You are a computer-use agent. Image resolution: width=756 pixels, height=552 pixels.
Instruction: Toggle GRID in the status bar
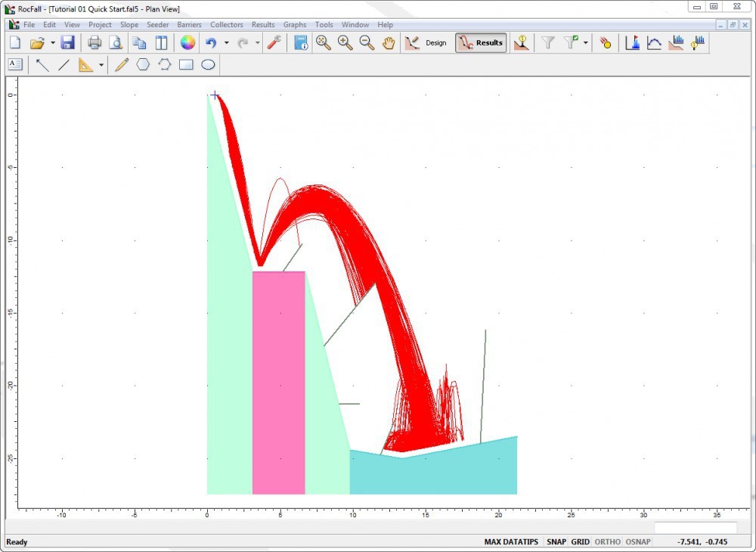click(x=580, y=542)
